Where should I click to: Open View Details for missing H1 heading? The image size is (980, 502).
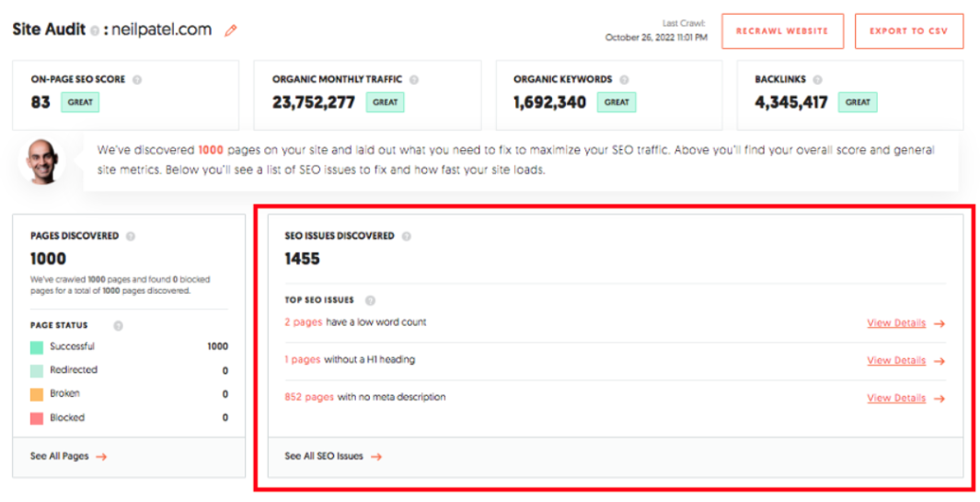pyautogui.click(x=905, y=360)
